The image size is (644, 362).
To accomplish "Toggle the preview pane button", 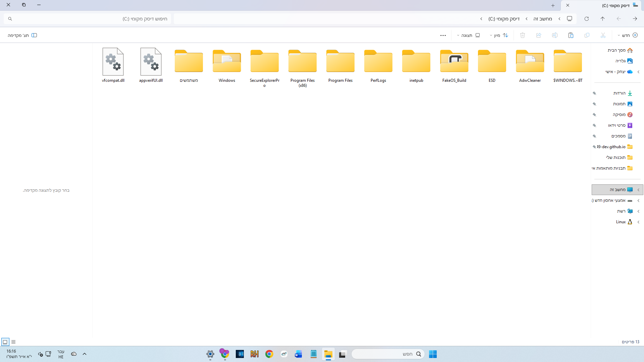I will pos(22,35).
